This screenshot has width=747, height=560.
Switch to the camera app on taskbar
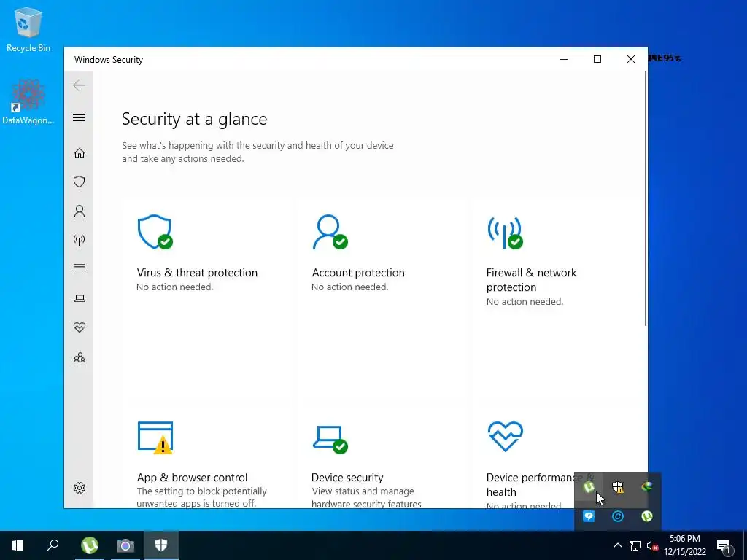pos(125,545)
